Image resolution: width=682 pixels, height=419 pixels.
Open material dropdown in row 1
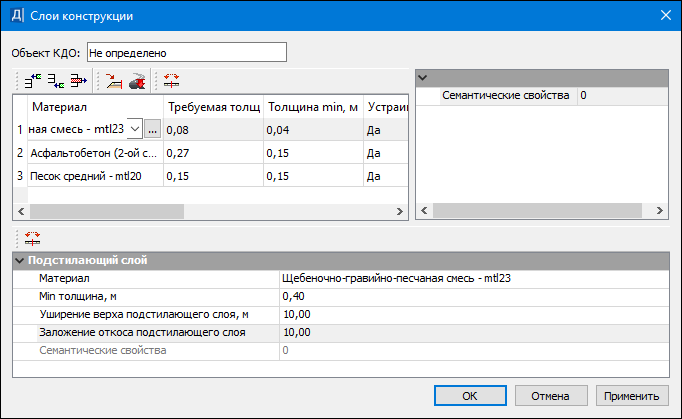coord(135,129)
